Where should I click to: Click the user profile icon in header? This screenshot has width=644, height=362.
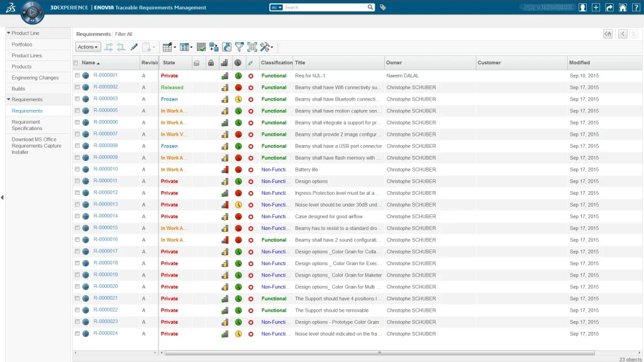tap(582, 8)
